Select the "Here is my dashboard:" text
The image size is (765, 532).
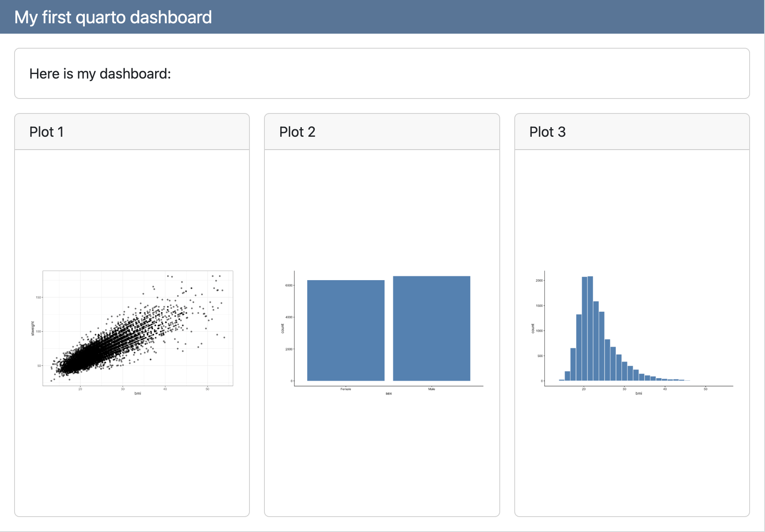point(100,74)
